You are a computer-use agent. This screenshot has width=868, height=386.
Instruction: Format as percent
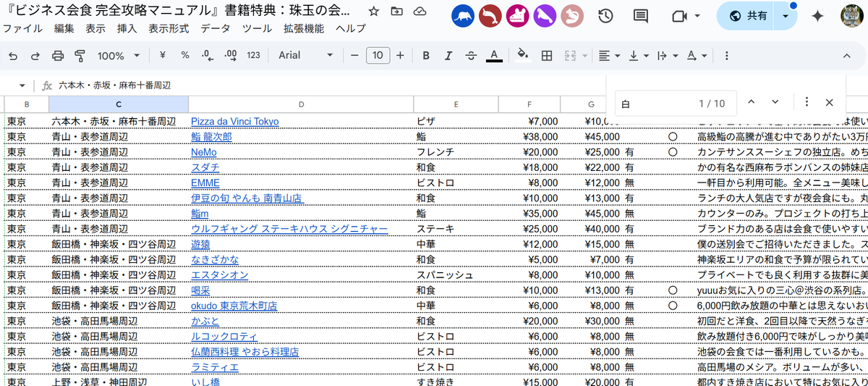coord(185,56)
